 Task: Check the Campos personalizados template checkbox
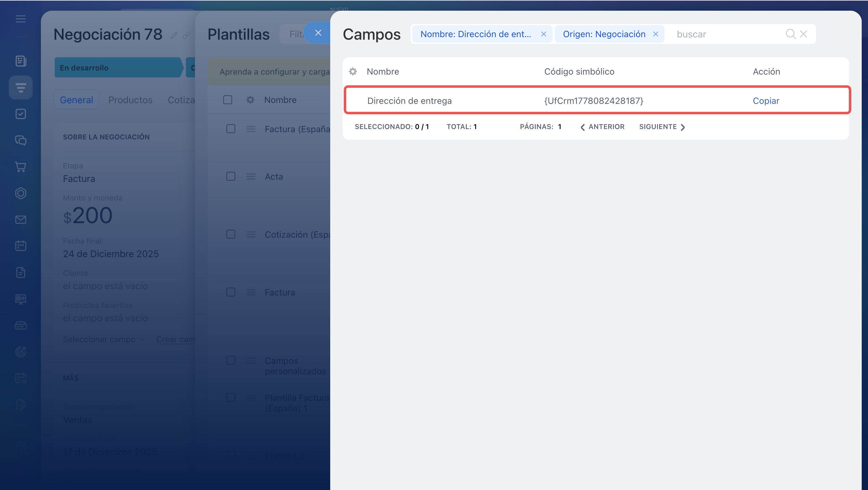pos(231,361)
